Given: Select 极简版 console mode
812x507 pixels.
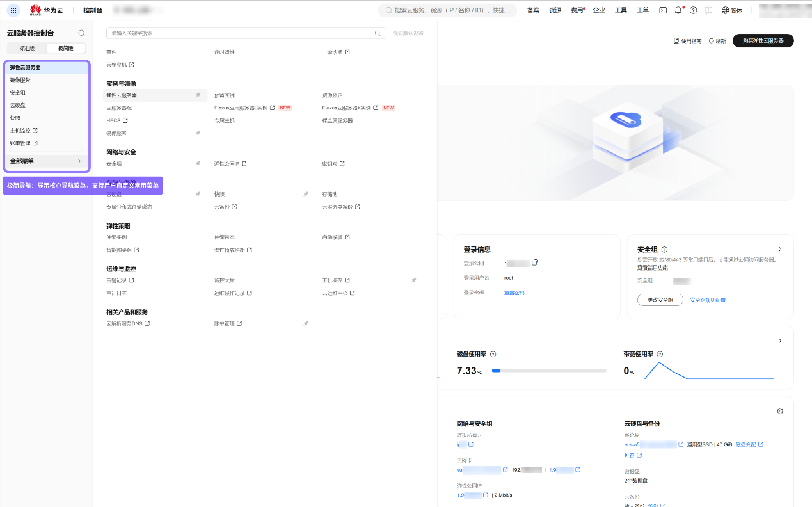Looking at the screenshot, I should 66,49.
